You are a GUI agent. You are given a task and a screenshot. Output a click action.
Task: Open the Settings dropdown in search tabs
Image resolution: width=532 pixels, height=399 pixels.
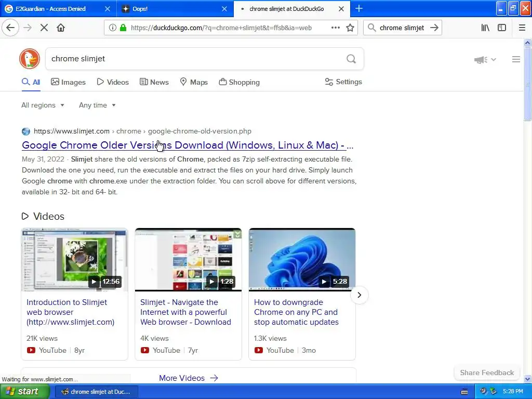343,82
